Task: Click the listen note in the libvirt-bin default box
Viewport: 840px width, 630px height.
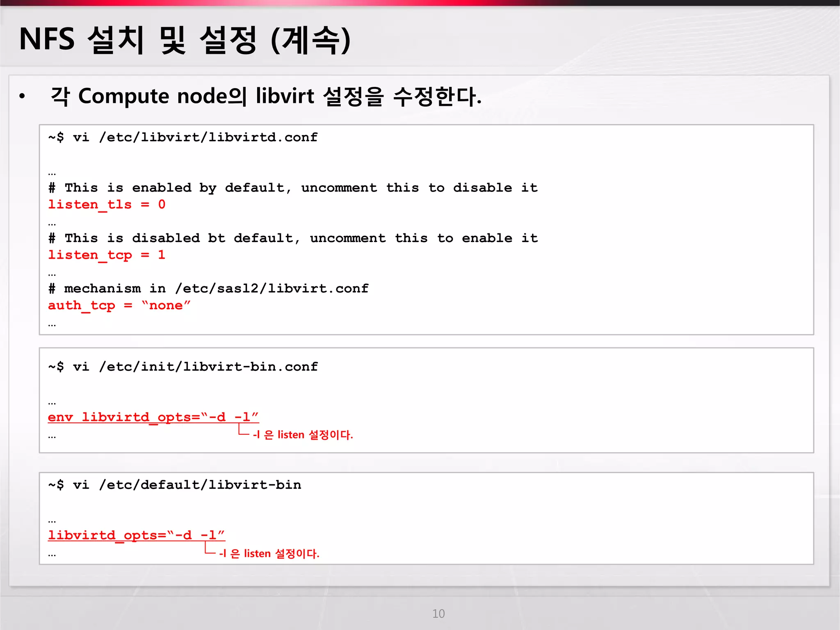Action: tap(269, 554)
